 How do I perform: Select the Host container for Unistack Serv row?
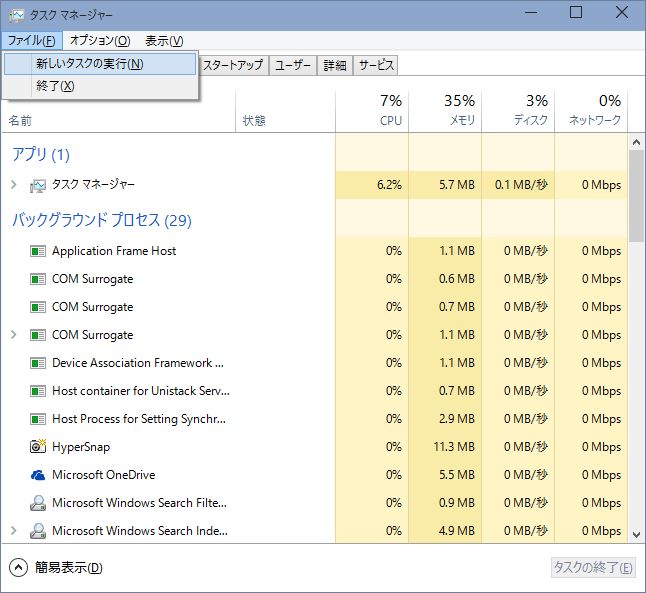(141, 391)
